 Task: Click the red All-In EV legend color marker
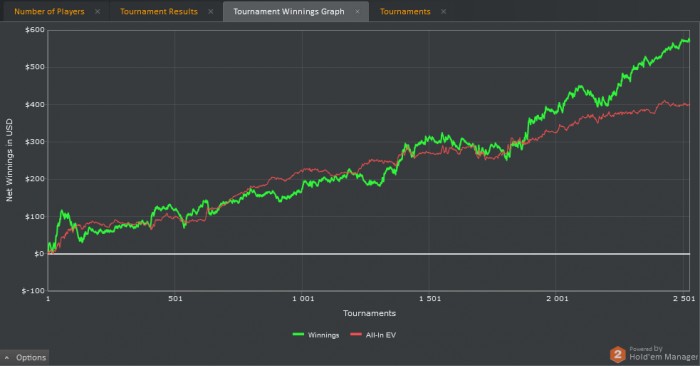click(x=356, y=334)
